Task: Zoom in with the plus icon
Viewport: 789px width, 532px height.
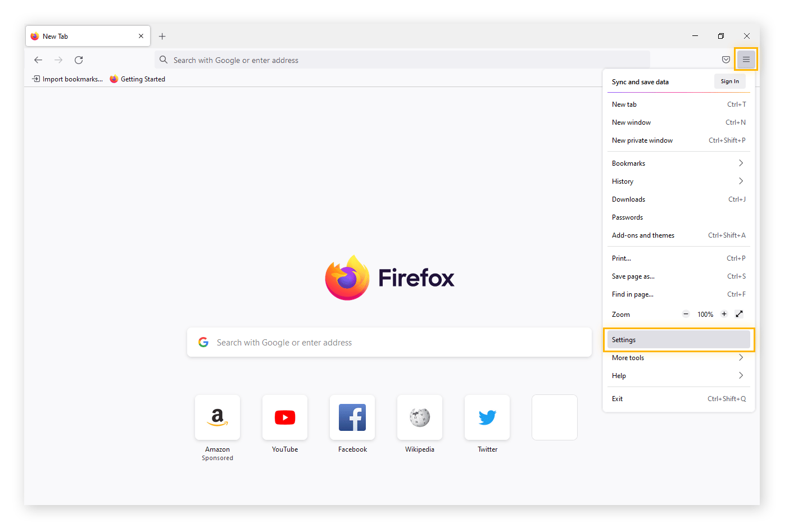Action: pyautogui.click(x=724, y=314)
